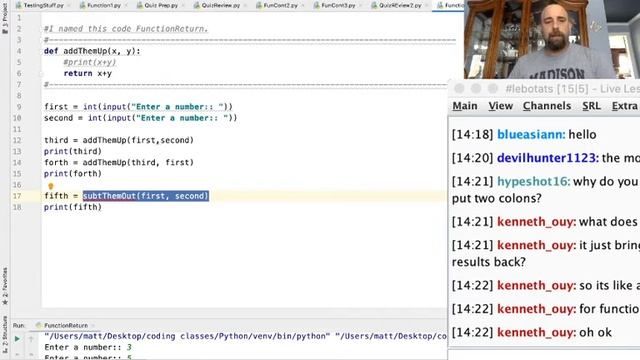This screenshot has height=360, width=640.
Task: Click the 'results back?' chat message
Action: 489,262
